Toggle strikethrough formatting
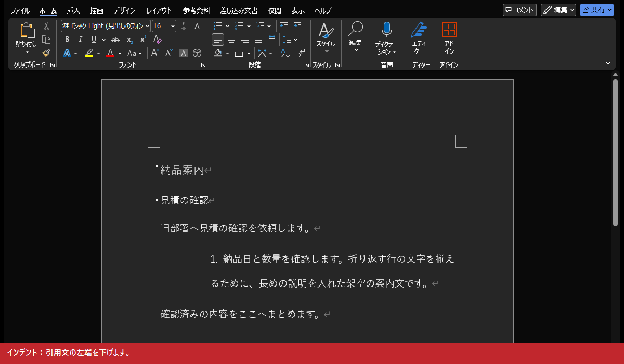Viewport: 624px width, 364px height. (115, 40)
